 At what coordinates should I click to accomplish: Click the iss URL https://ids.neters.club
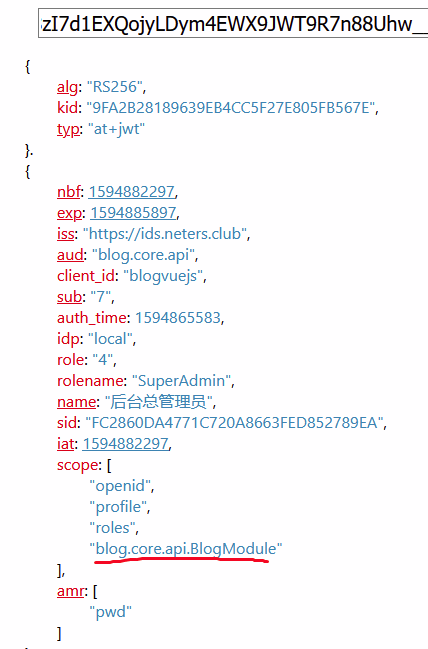(165, 234)
